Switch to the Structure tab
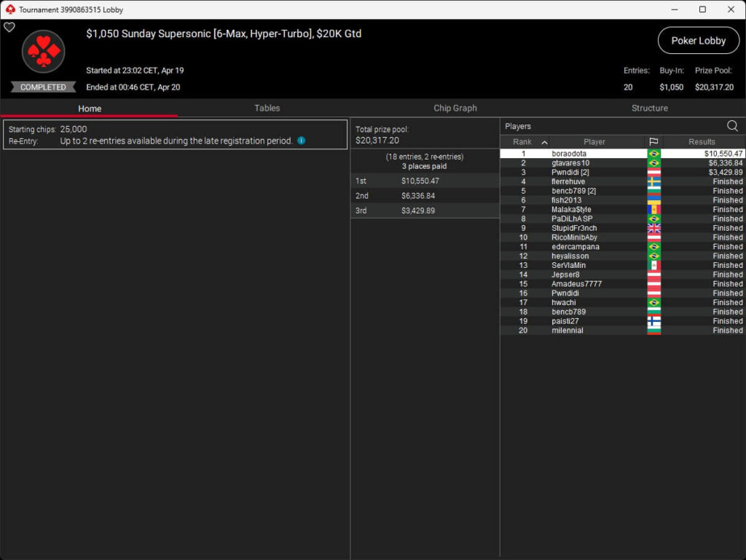The image size is (746, 560). 649,108
